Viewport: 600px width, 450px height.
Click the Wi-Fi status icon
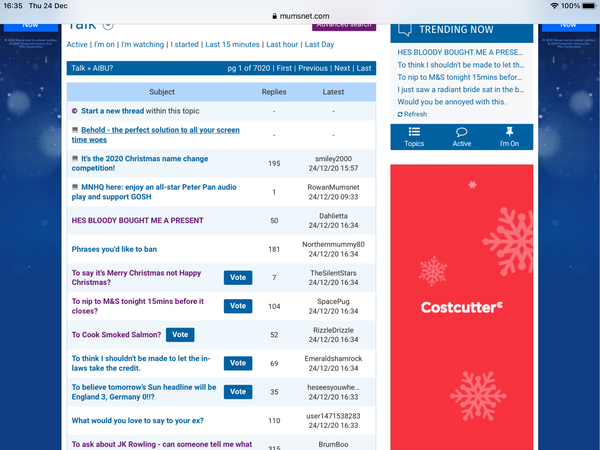pyautogui.click(x=554, y=6)
